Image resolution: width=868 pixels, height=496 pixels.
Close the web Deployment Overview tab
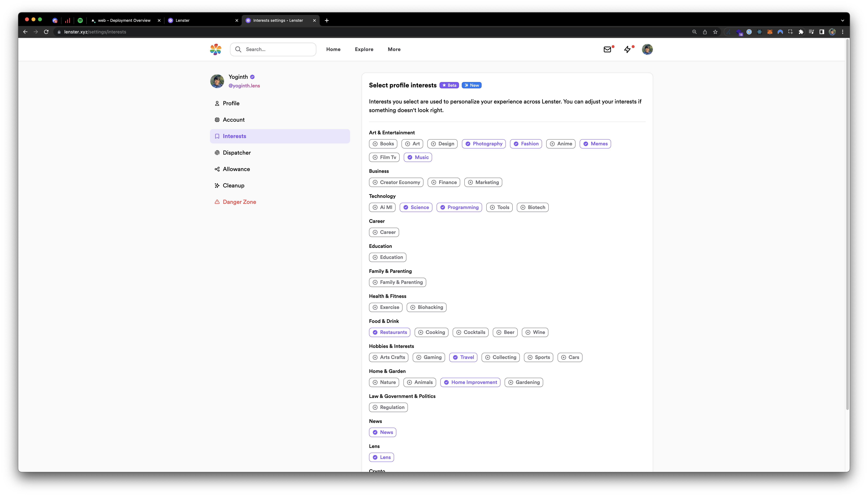[x=159, y=20]
